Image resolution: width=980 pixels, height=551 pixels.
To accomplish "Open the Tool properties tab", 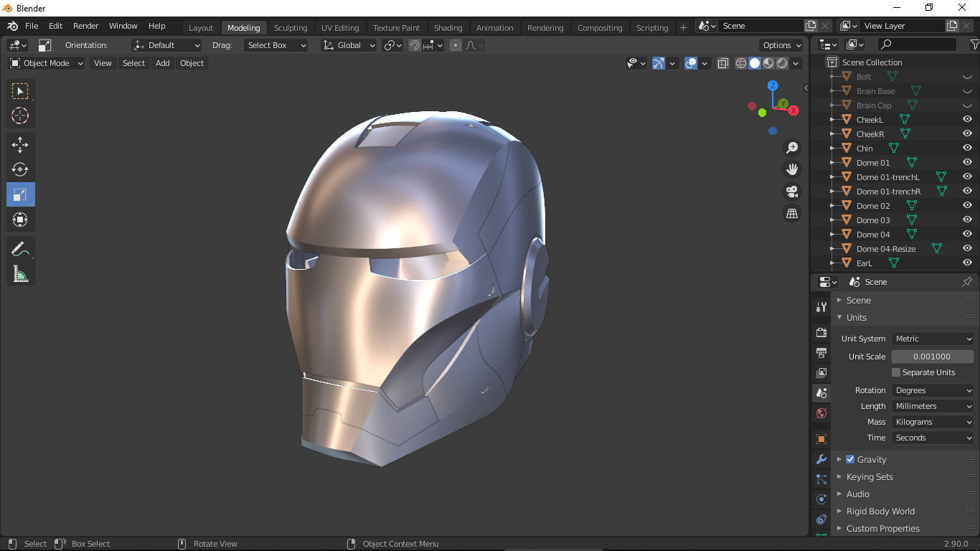I will pos(821,307).
